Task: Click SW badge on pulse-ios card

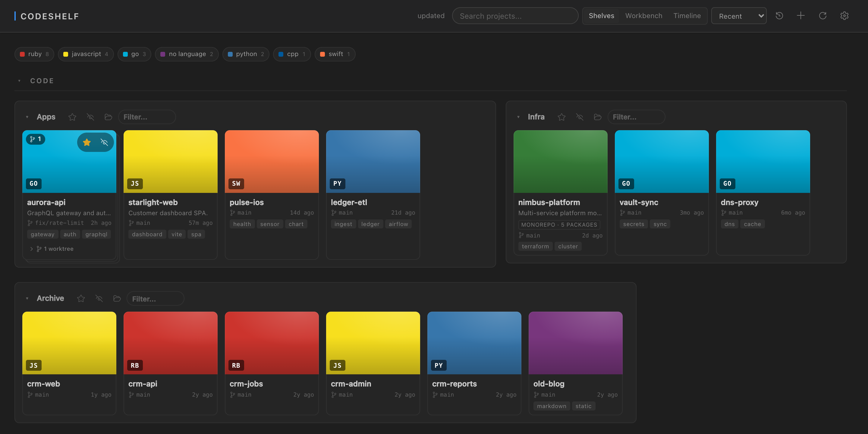Action: (236, 184)
